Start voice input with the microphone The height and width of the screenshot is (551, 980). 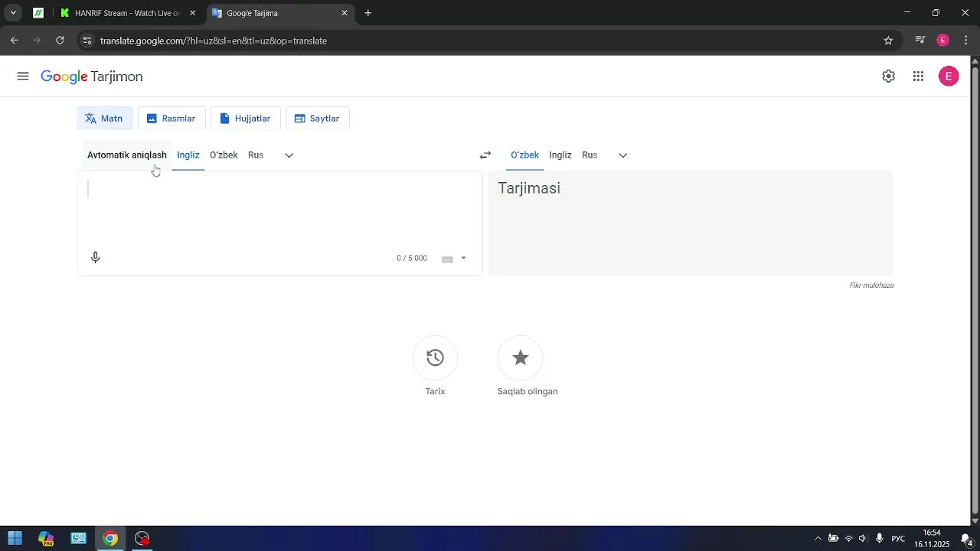click(96, 258)
